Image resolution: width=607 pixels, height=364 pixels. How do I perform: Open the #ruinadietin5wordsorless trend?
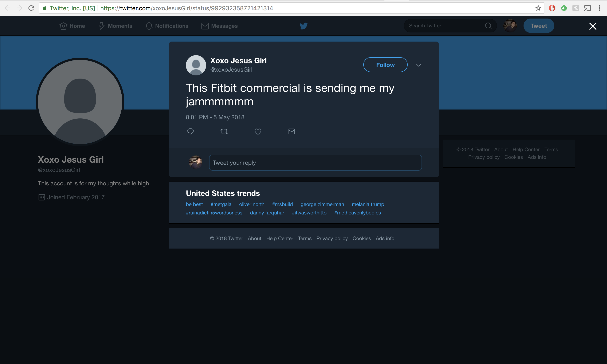(x=214, y=213)
